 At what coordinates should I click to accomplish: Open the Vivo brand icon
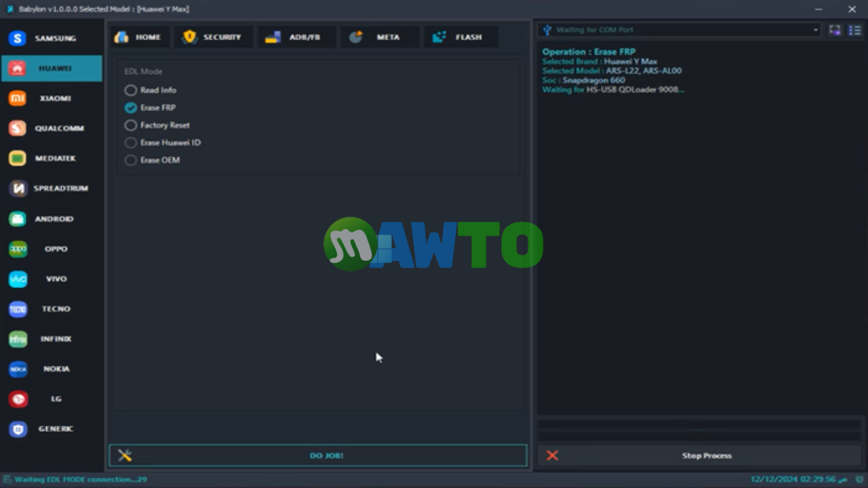[18, 279]
